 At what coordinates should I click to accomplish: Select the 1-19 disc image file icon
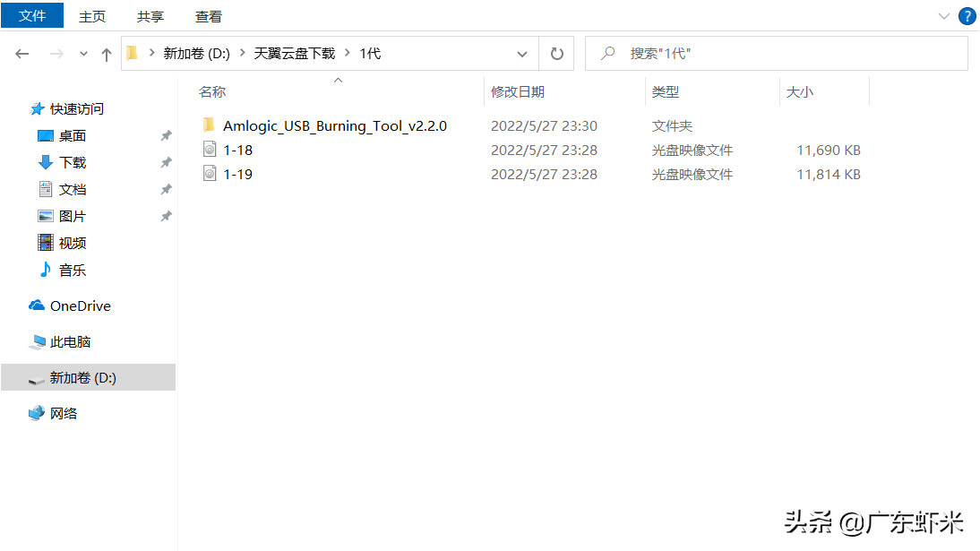210,174
